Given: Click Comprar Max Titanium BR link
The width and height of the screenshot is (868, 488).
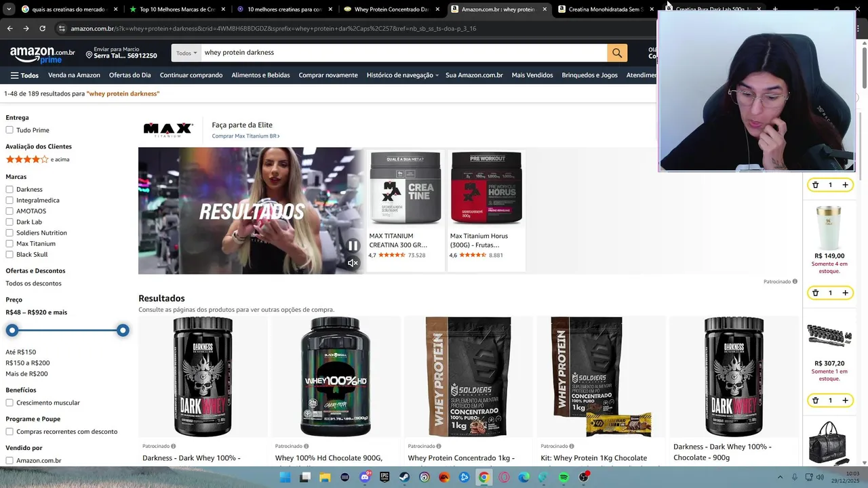Looking at the screenshot, I should point(245,136).
